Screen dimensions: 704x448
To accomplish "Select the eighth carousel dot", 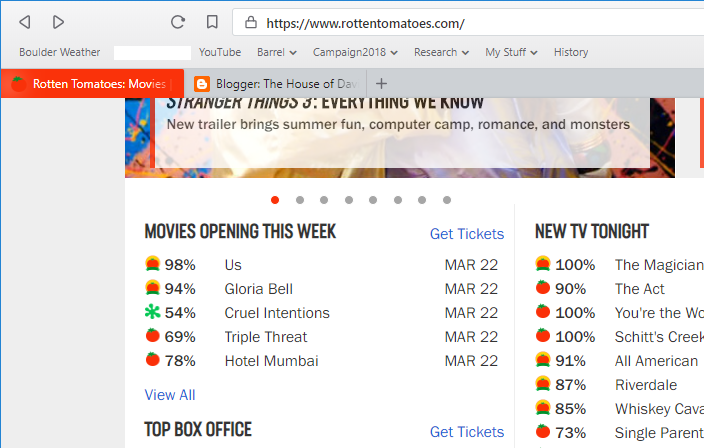I will (x=447, y=200).
